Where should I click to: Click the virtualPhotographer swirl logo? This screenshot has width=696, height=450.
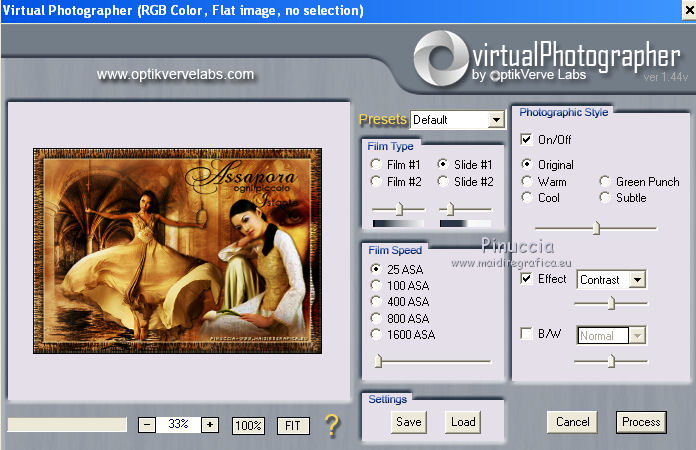click(440, 58)
